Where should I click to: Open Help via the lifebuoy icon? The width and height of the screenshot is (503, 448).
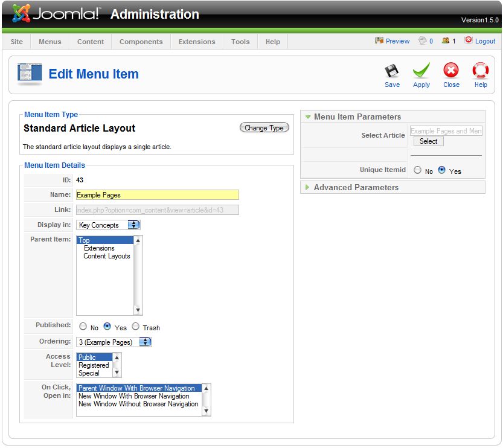point(481,71)
